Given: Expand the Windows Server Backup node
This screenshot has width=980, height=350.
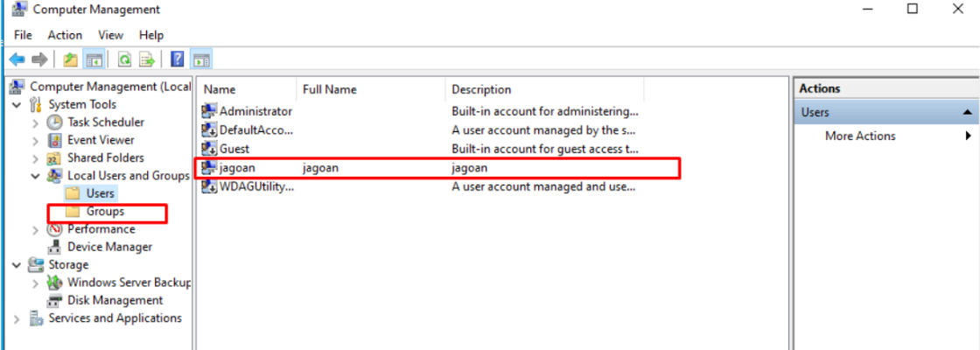Looking at the screenshot, I should (x=36, y=283).
